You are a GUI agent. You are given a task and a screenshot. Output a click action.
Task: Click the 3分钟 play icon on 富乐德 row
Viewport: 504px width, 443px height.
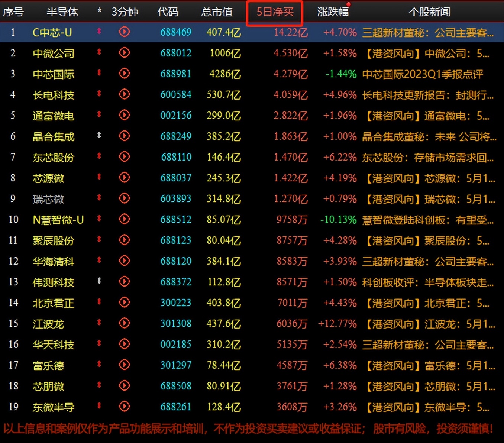point(124,365)
